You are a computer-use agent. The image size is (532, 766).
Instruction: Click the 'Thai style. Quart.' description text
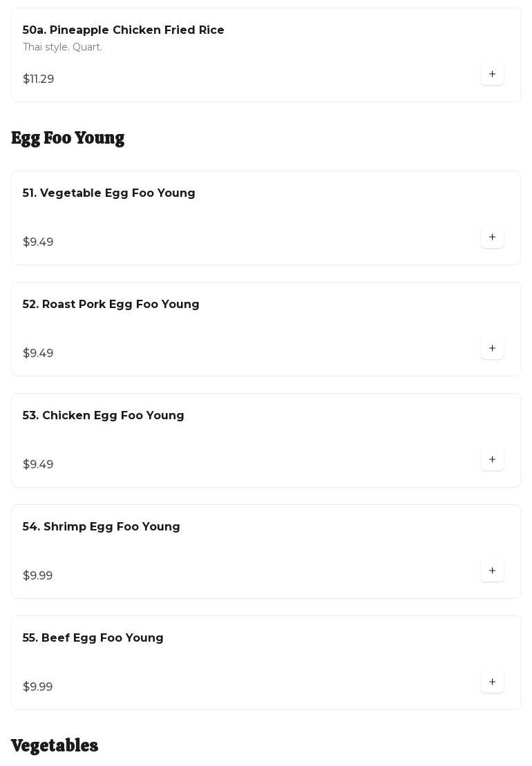click(63, 47)
